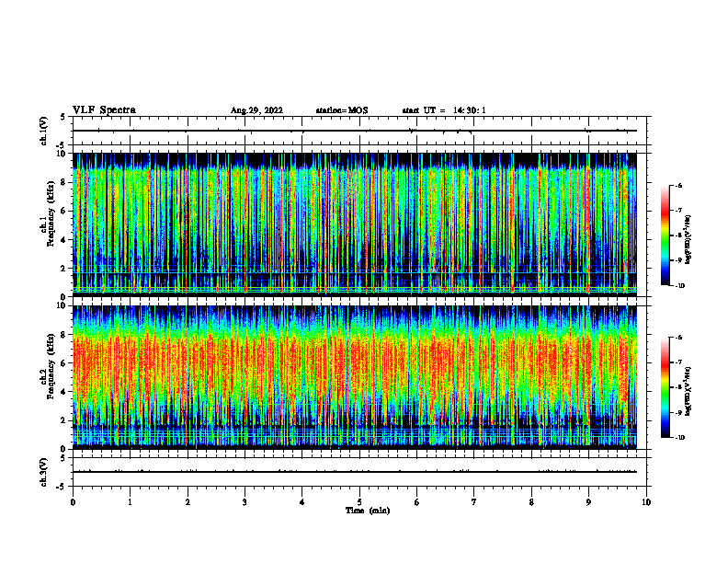The width and height of the screenshot is (728, 563).
Task: Click the ch.2 spectrogram color bar
Action: (x=665, y=387)
